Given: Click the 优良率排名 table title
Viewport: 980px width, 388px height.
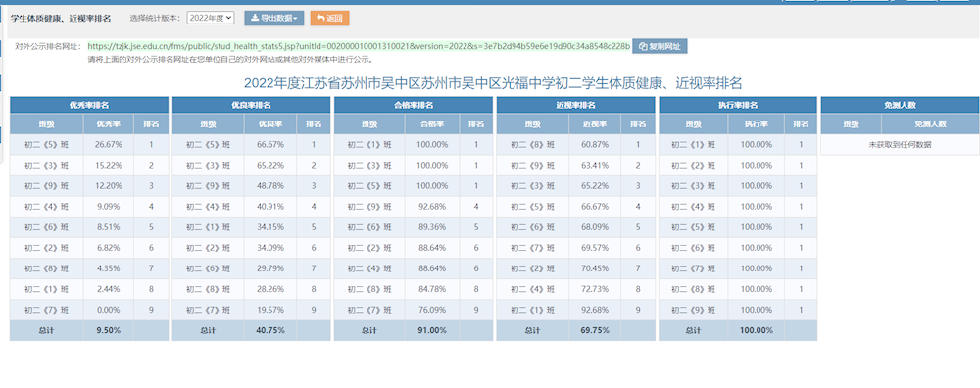Looking at the screenshot, I should point(251,105).
